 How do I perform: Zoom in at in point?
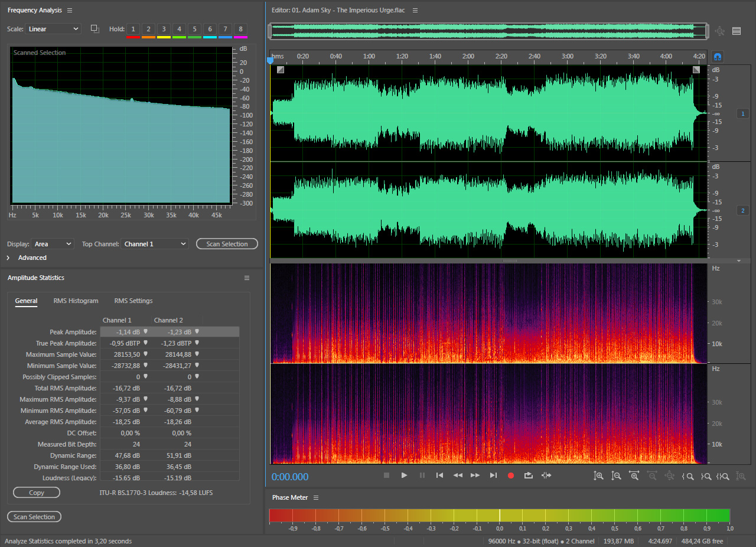point(687,476)
